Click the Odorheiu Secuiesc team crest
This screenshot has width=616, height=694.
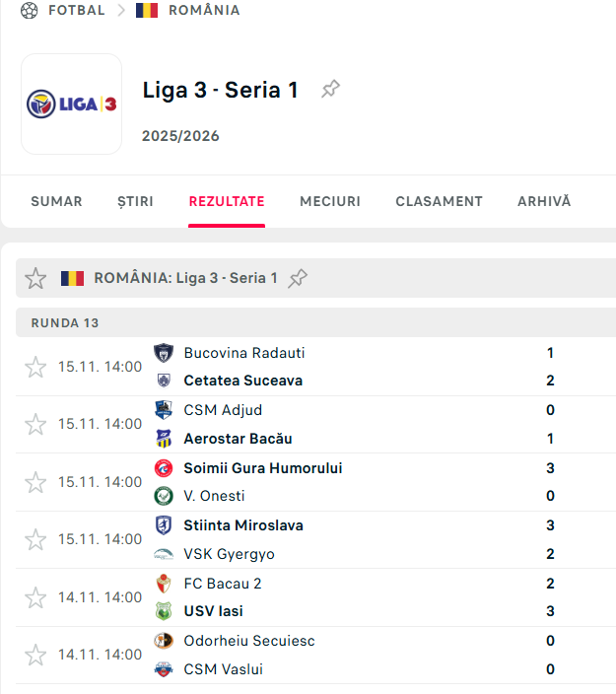pos(164,641)
